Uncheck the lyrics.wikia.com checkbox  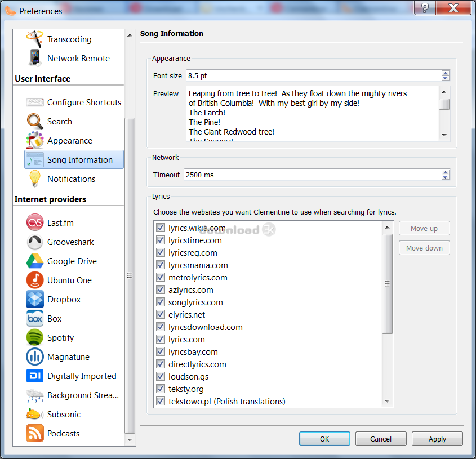(x=161, y=228)
